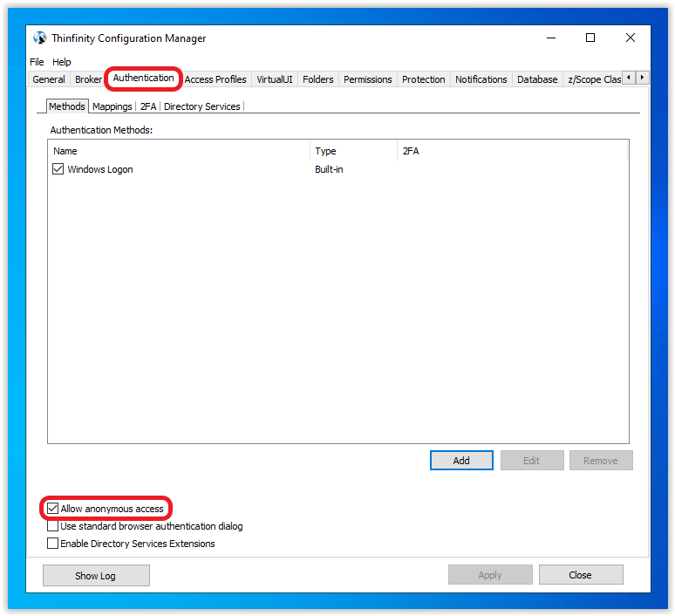
Task: Open the z/Scope Classic tab
Action: tap(593, 79)
